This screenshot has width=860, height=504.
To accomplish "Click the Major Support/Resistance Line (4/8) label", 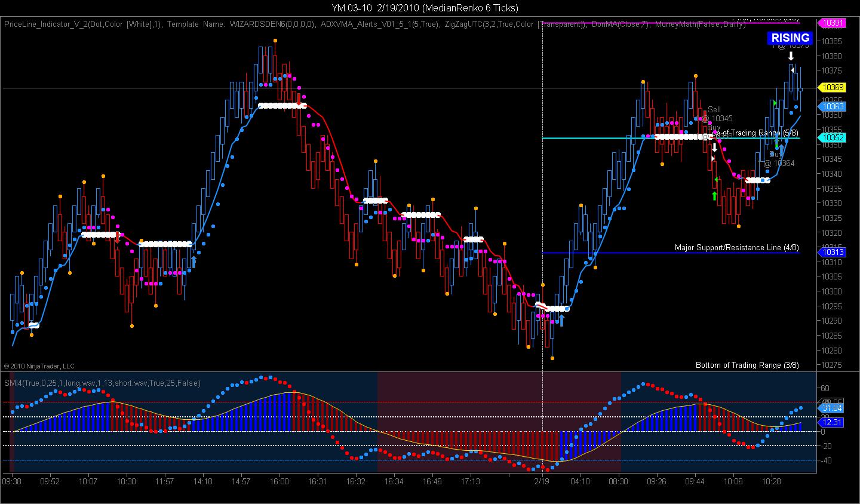I will (737, 247).
